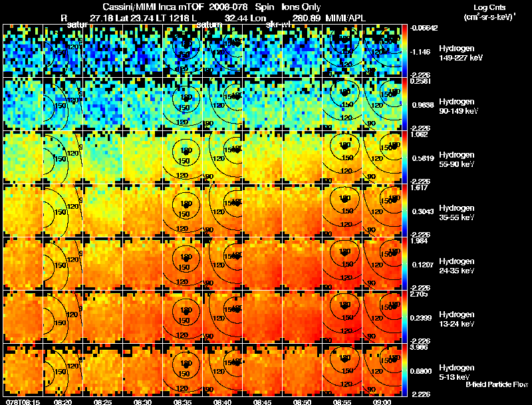Click the 08:20 time axis label
The image size is (532, 405).
click(63, 402)
